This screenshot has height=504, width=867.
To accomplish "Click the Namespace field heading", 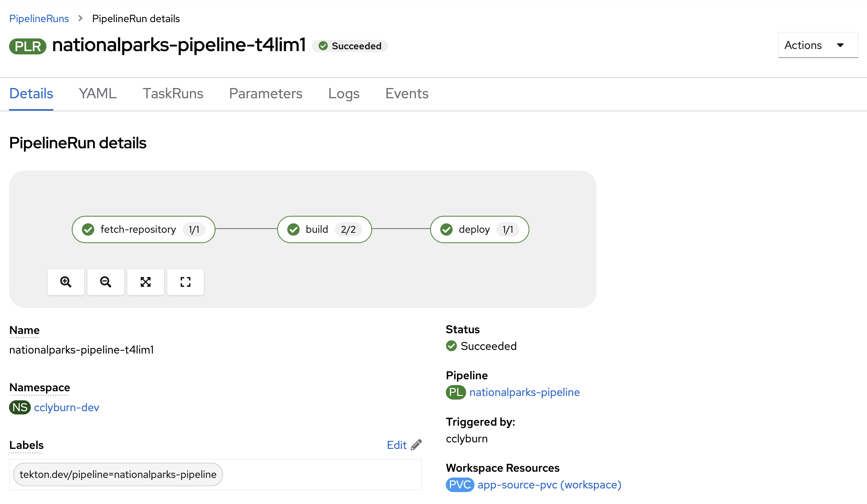I will click(x=40, y=387).
